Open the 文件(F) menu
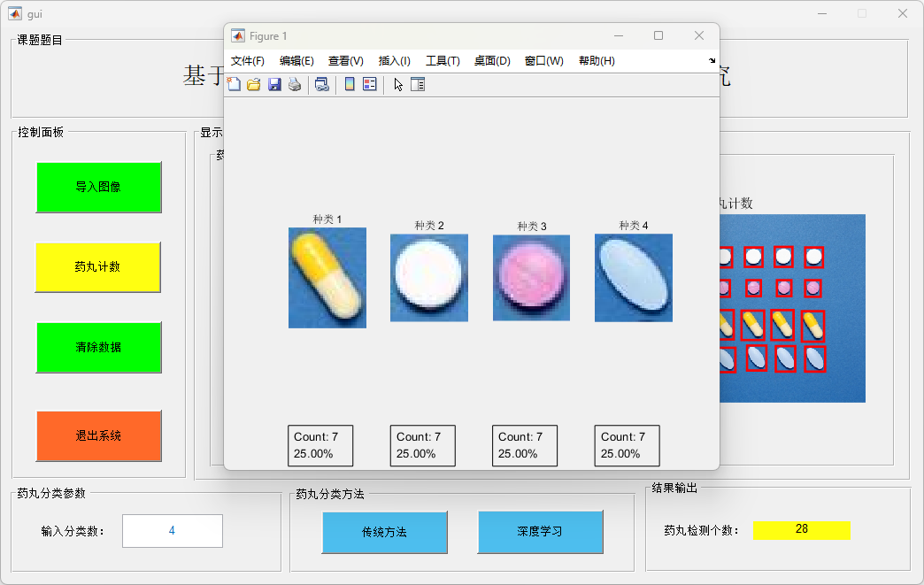 pyautogui.click(x=248, y=61)
